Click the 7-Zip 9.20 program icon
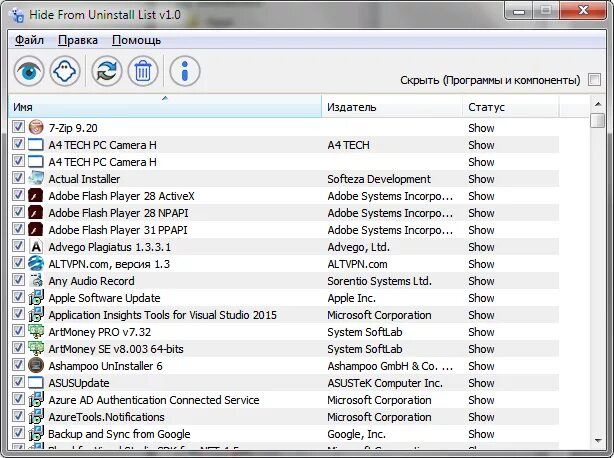 click(x=36, y=127)
